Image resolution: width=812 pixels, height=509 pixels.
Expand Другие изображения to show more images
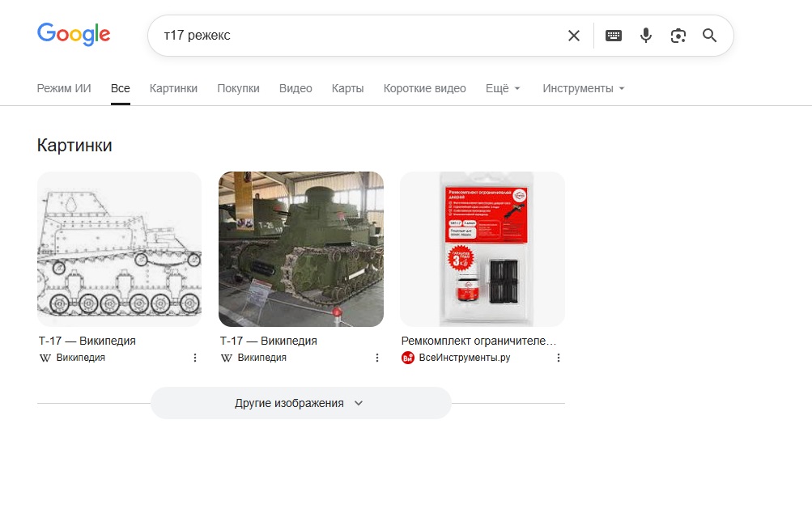point(300,403)
